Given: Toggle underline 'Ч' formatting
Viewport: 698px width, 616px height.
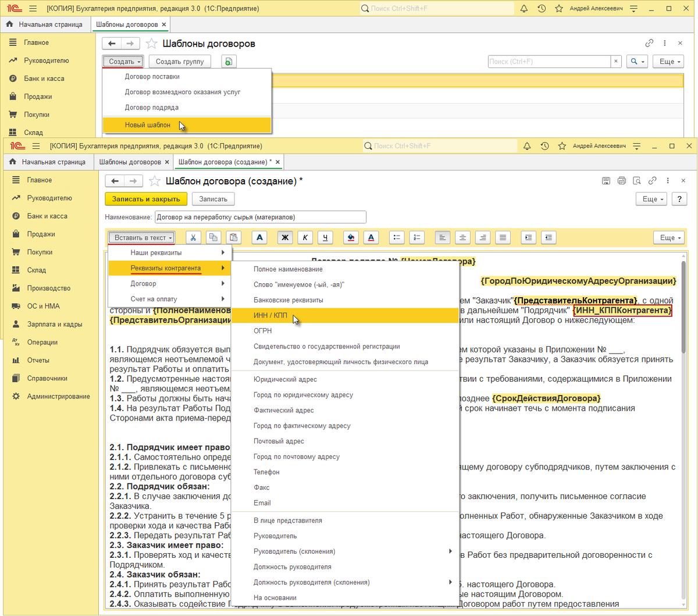Looking at the screenshot, I should tap(325, 237).
